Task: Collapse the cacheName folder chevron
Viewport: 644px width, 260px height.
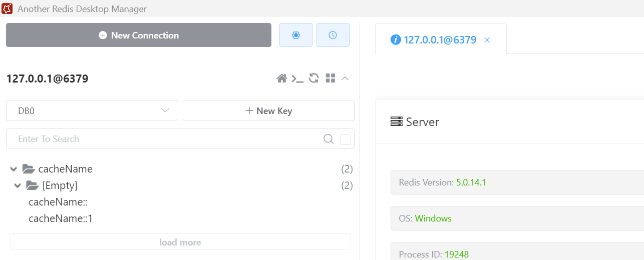Action: click(14, 169)
